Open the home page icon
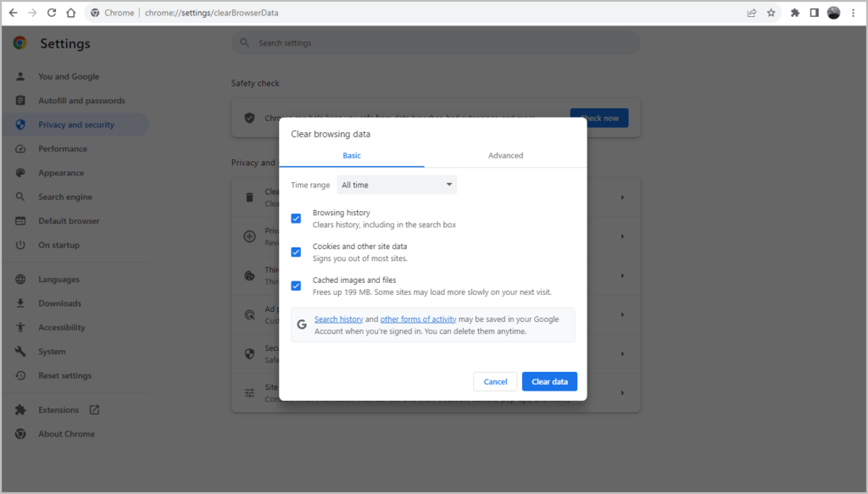Image resolution: width=868 pixels, height=494 pixels. coord(71,13)
